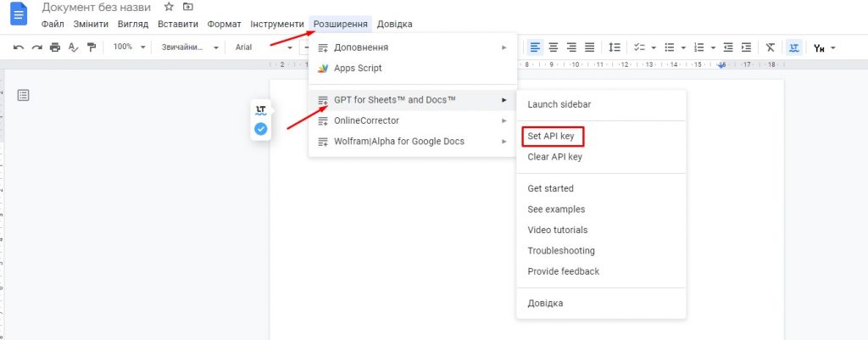This screenshot has height=340, width=868.
Task: Select the paint format tool
Action: click(92, 47)
